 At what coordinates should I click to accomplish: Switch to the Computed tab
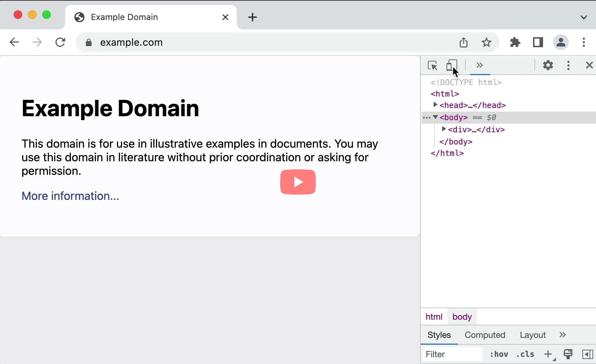tap(485, 335)
